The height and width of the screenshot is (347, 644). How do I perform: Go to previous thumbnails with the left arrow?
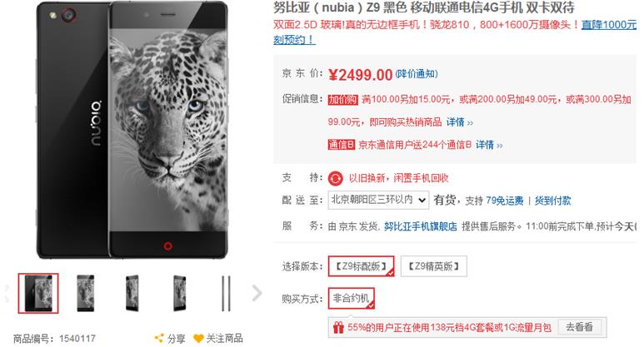[x=6, y=293]
